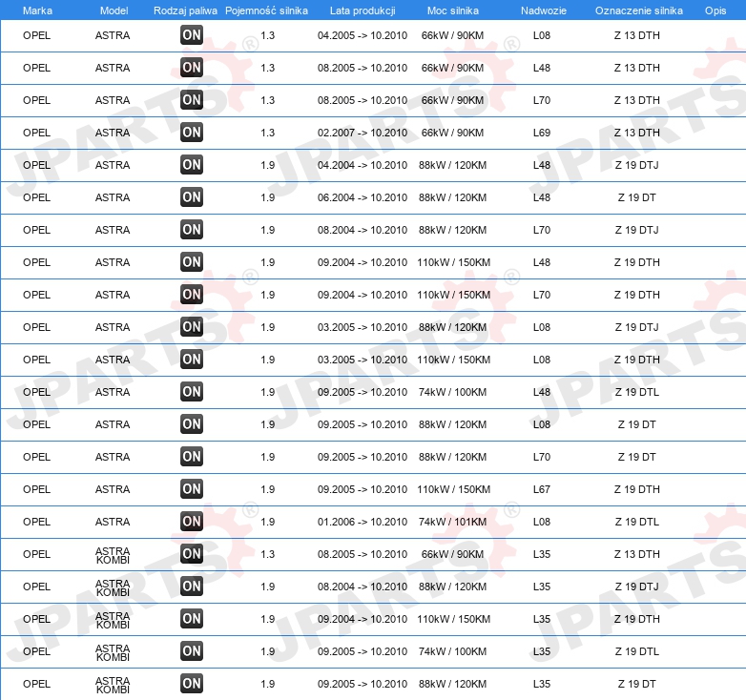
Task: Click the ON icon in the 08.2004 L70 row
Action: click(x=192, y=229)
